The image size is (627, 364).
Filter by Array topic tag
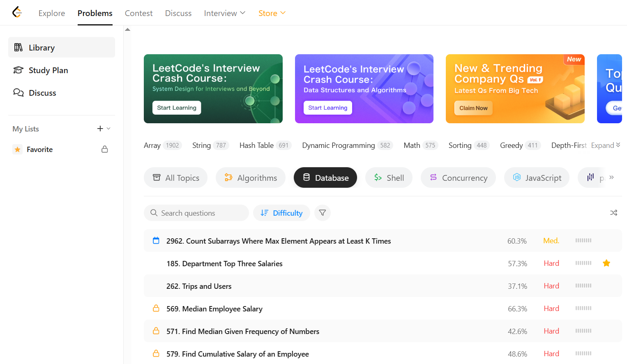[163, 145]
